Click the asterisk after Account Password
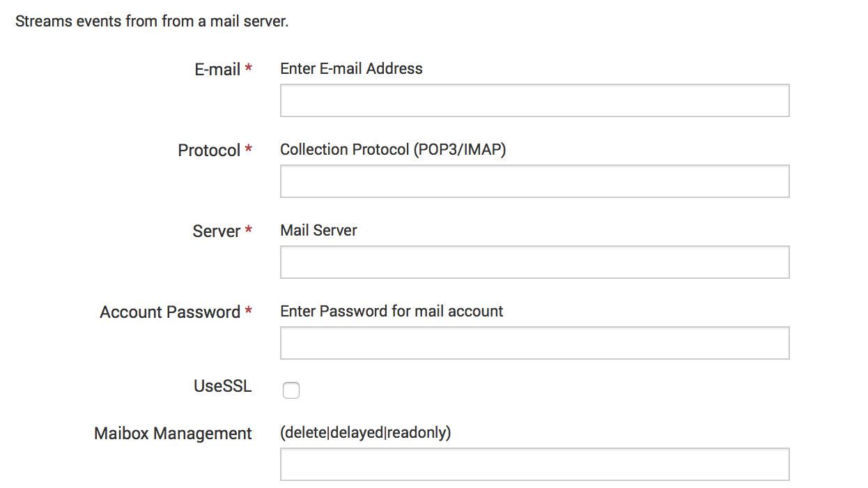Viewport: 868px width, 488px height. [x=248, y=312]
